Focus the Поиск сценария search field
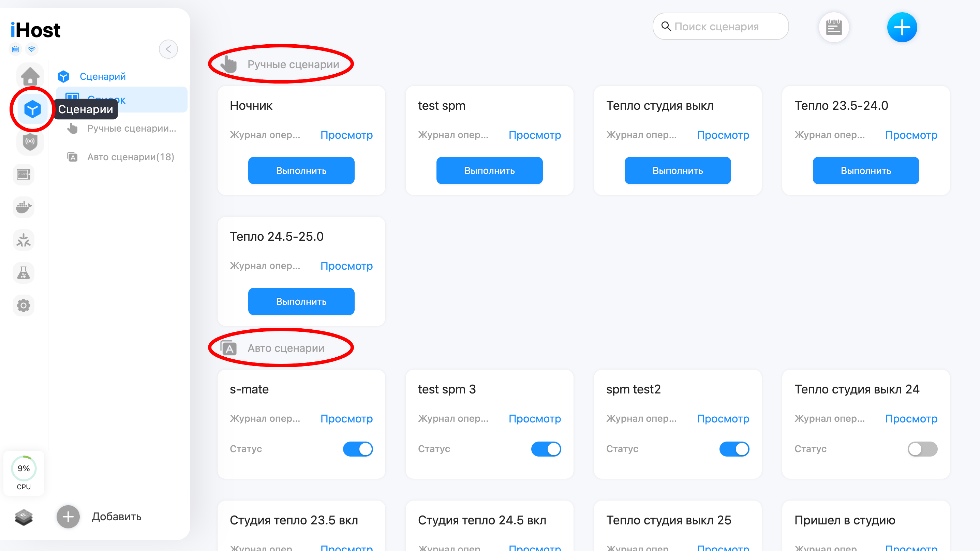 coord(721,26)
